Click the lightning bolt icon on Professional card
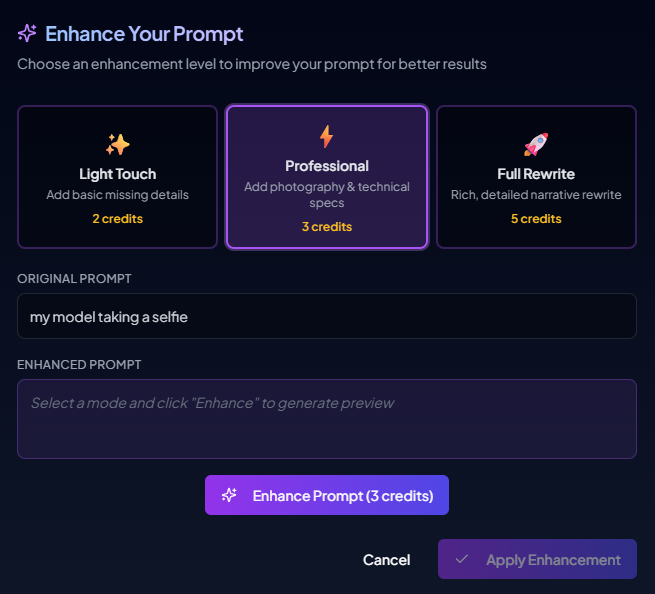 (327, 137)
